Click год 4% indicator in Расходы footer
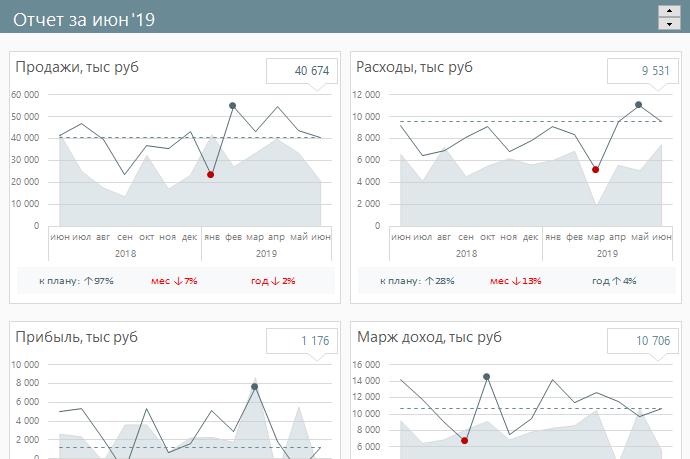This screenshot has height=459, width=690. (x=614, y=281)
